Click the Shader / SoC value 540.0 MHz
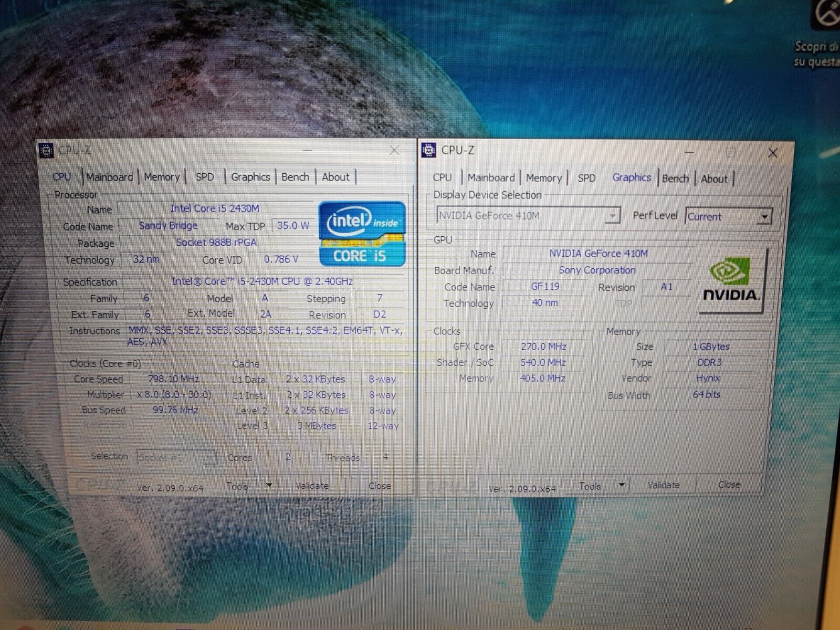This screenshot has width=840, height=630. [543, 362]
